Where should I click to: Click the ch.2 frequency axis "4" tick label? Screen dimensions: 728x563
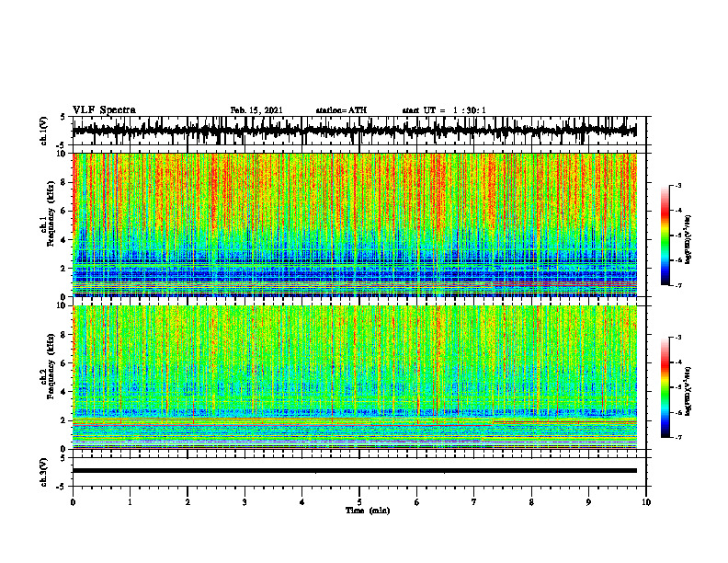64,392
